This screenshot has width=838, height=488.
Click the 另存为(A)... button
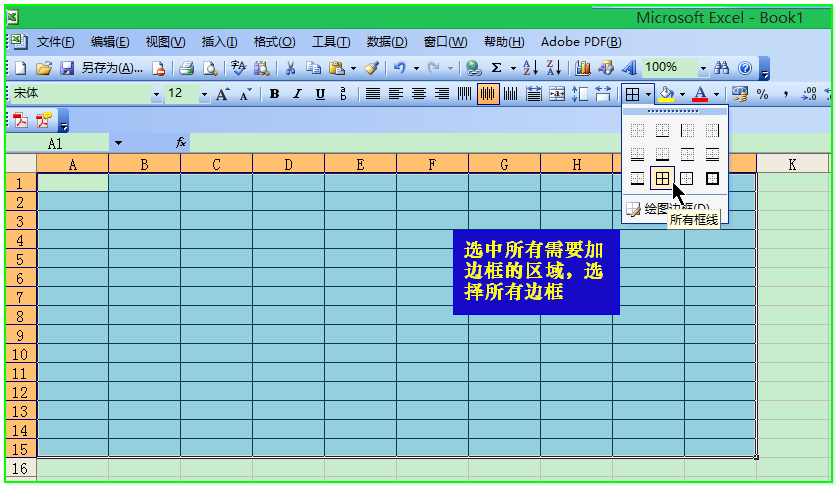point(112,68)
